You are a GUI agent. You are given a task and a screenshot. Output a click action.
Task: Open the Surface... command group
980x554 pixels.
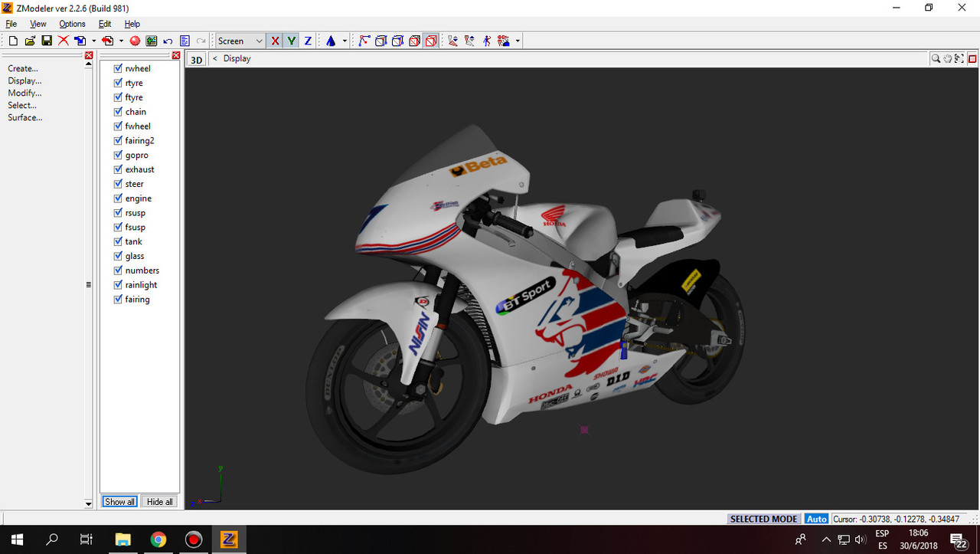[25, 117]
